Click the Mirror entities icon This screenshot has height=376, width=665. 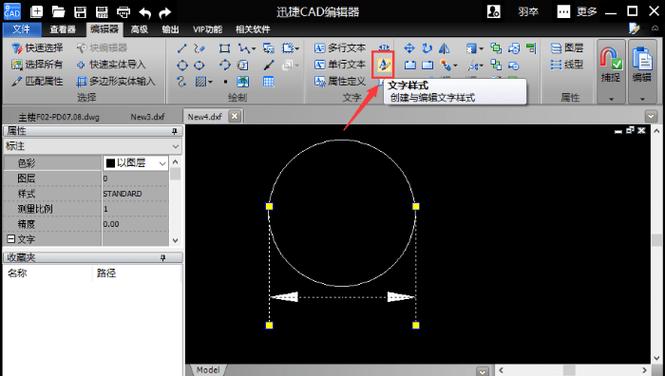pyautogui.click(x=444, y=48)
